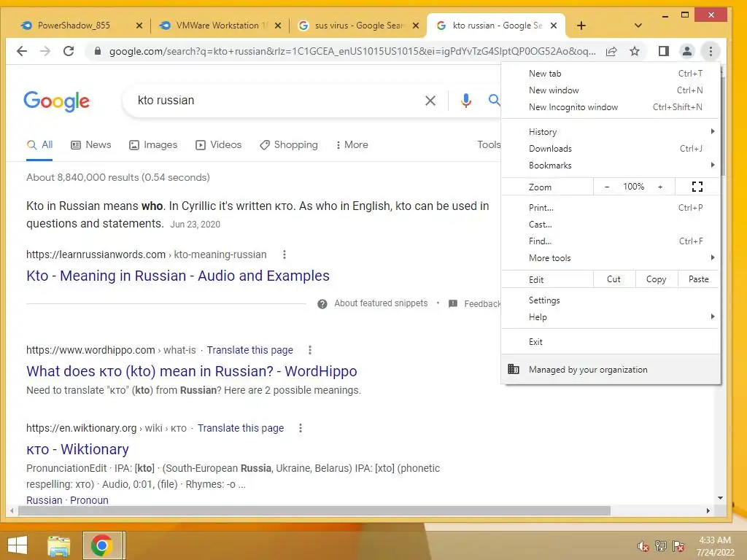Close the PowerShadow_855 tab
Screen dimensions: 747x560
[139, 26]
